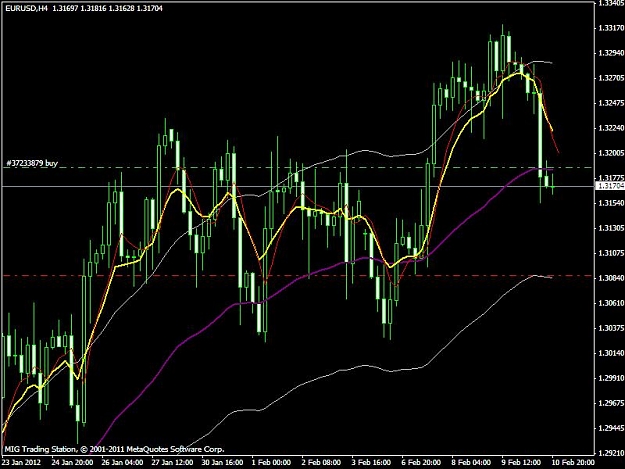625x469 pixels.
Task: Click the current price tag 1.31704
Action: [611, 186]
